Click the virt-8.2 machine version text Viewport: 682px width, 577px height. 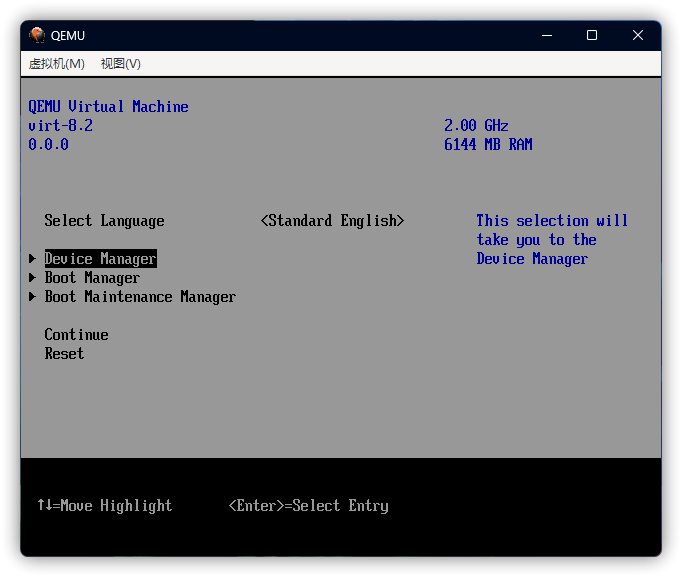tap(60, 126)
